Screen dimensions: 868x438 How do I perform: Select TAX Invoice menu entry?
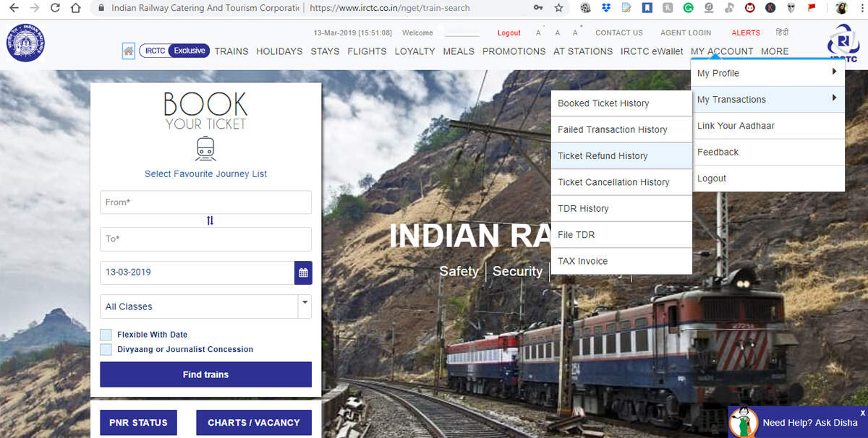[x=621, y=261]
